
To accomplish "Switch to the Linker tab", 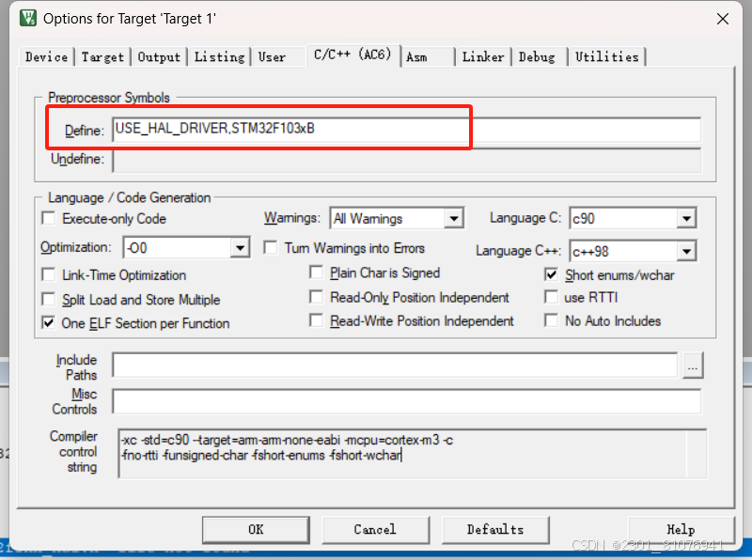I will click(483, 57).
